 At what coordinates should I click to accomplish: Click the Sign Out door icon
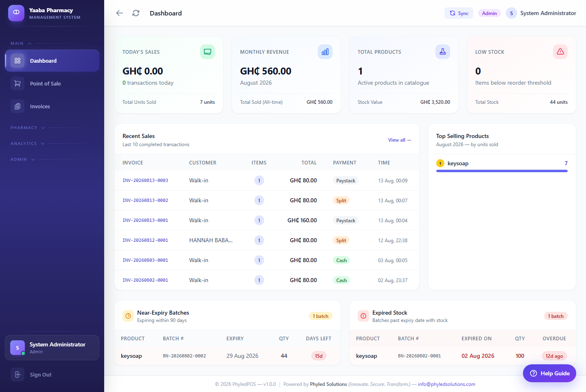click(x=17, y=374)
